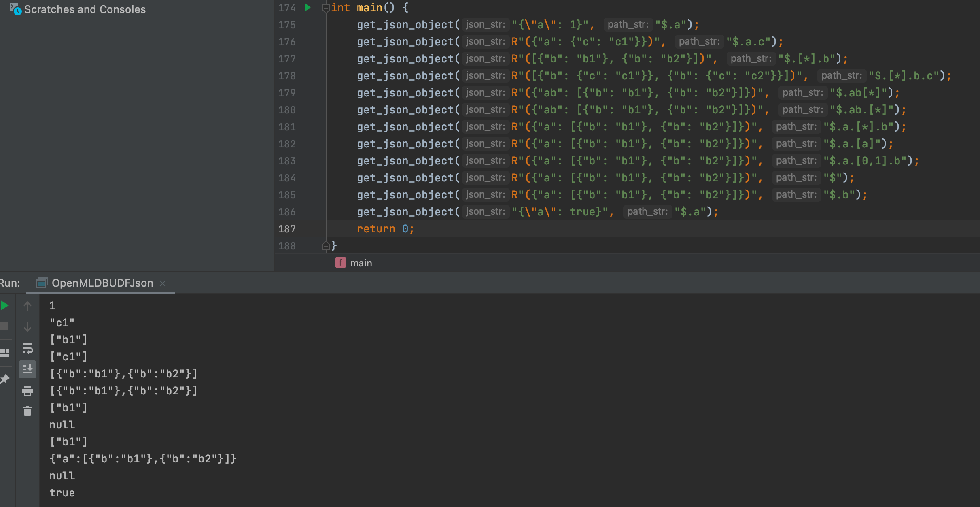Toggle scroll to end of console

(x=28, y=369)
